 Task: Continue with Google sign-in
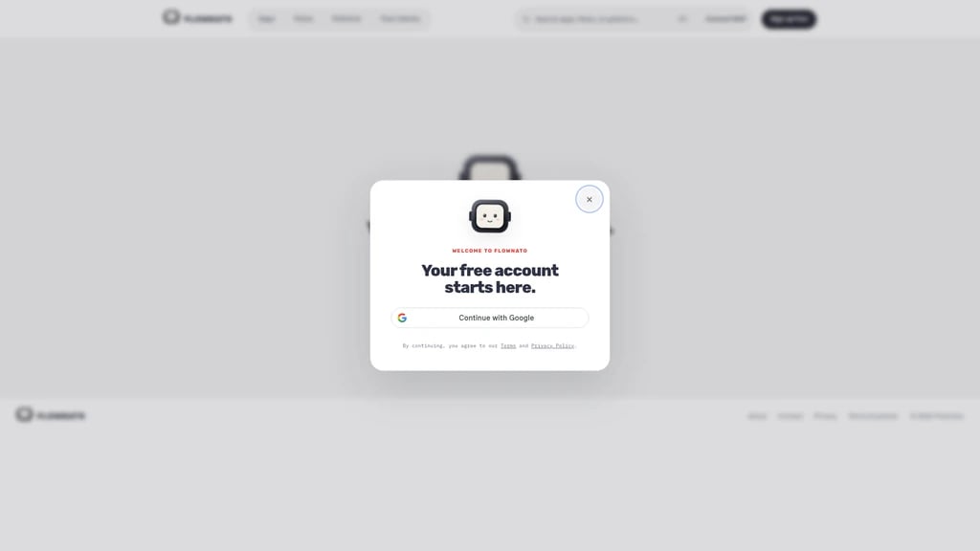click(490, 318)
